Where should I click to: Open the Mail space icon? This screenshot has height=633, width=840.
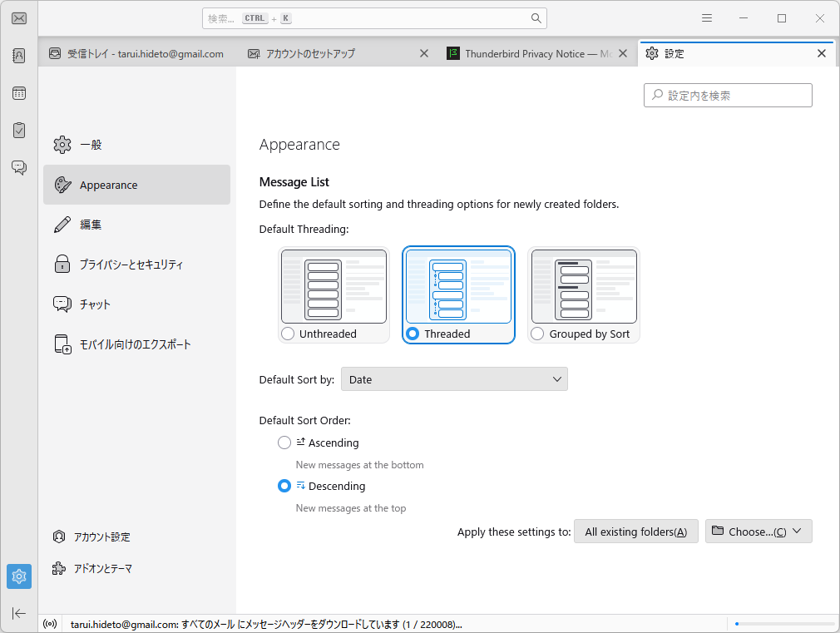click(19, 19)
